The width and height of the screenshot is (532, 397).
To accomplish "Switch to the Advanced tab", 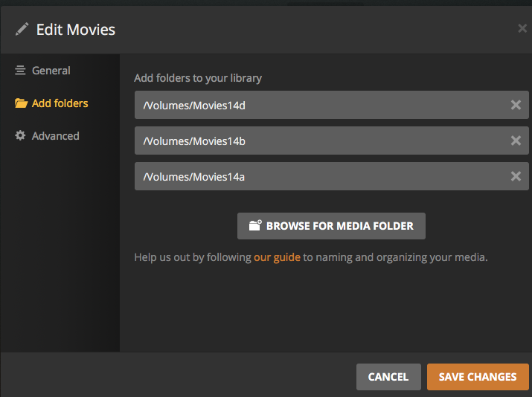I will (55, 136).
